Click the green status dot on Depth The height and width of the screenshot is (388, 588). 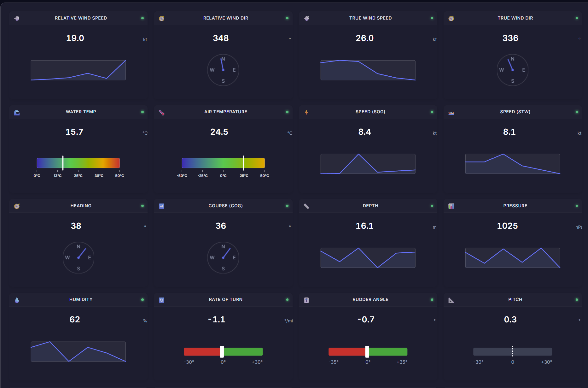click(432, 206)
